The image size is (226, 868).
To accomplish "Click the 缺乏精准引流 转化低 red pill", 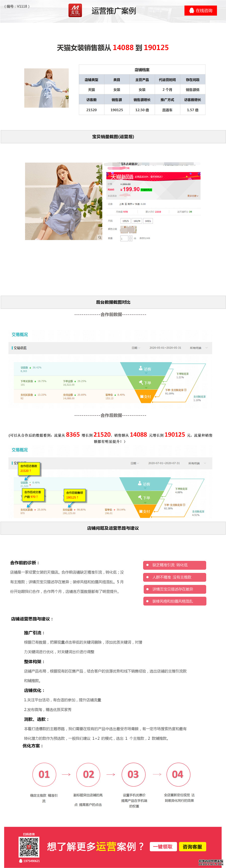I will point(175,565).
